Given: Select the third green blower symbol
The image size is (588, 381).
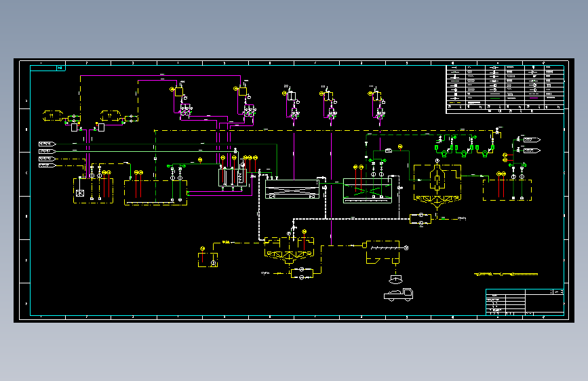Looking at the screenshot, I should click(484, 150).
